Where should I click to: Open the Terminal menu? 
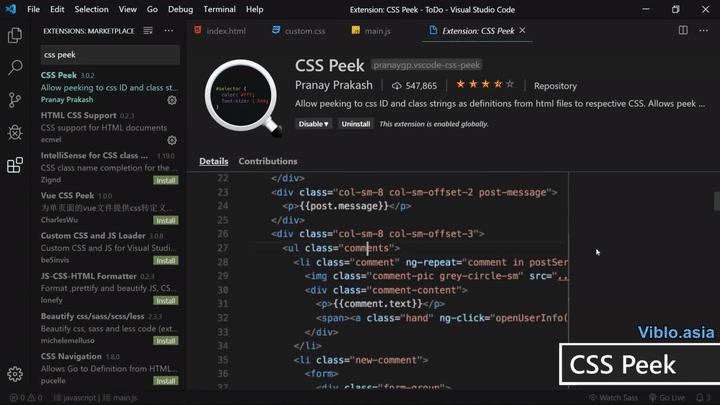[219, 9]
